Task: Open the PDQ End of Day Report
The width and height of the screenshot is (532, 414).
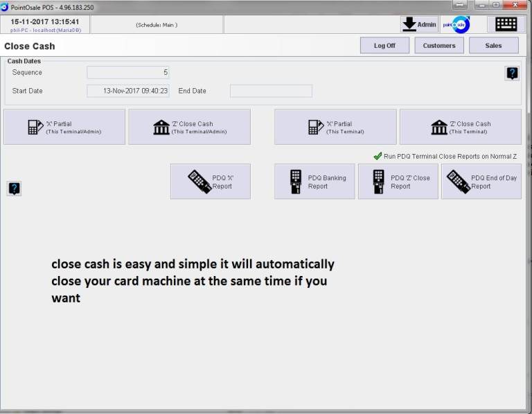Action: 481,182
